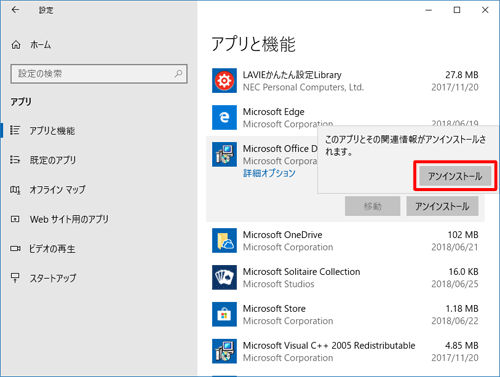Screen dimensions: 500x377
Task: Select LAVIEかんたん設定Library app name
Action: click(x=292, y=75)
